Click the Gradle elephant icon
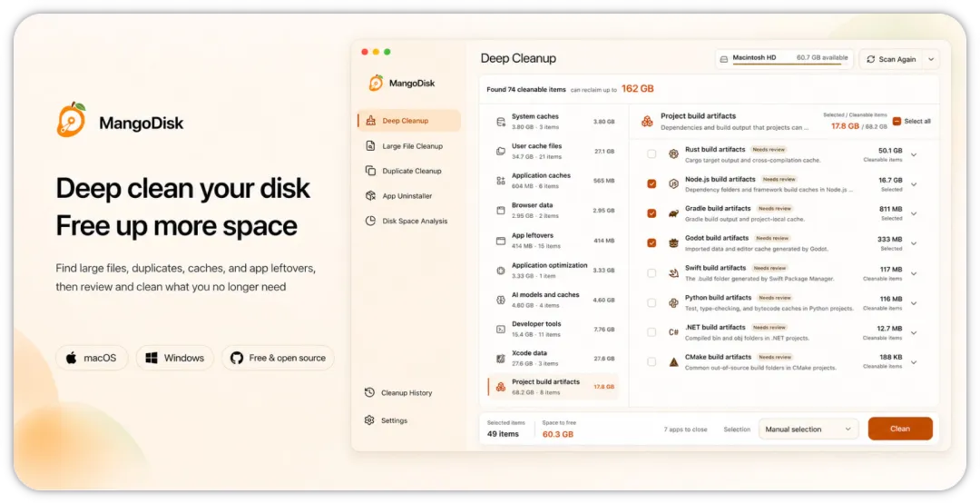 [673, 213]
